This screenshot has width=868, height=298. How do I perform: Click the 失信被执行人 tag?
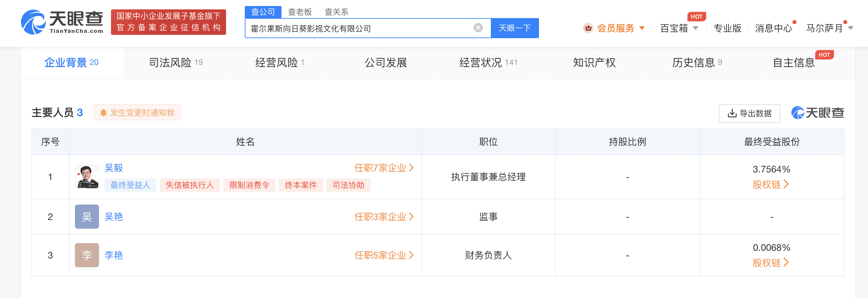point(190,185)
